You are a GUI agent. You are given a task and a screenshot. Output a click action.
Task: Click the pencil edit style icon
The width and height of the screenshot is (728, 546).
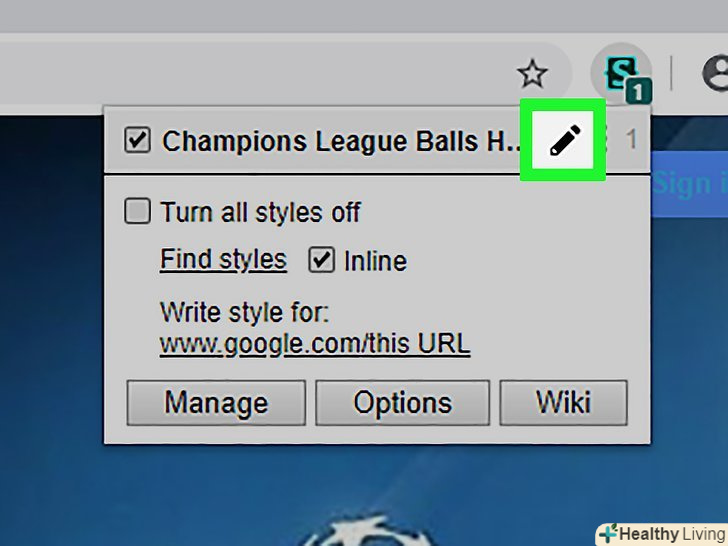[x=564, y=140]
